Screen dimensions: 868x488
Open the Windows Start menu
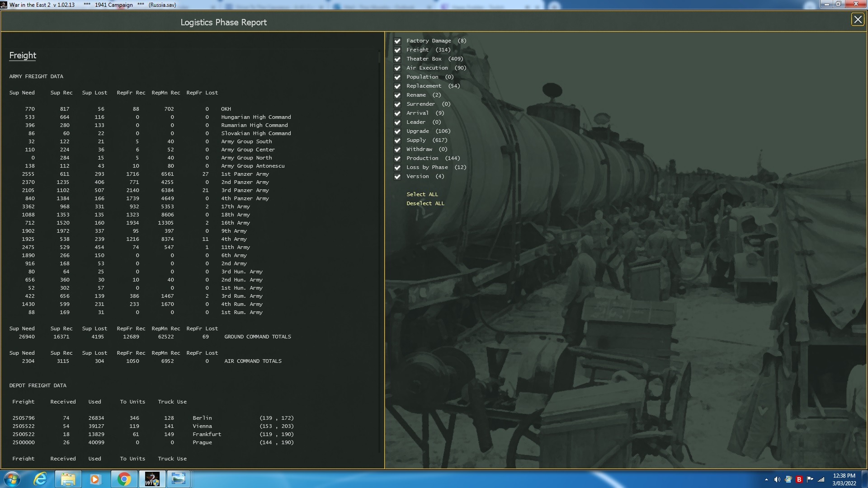[12, 479]
